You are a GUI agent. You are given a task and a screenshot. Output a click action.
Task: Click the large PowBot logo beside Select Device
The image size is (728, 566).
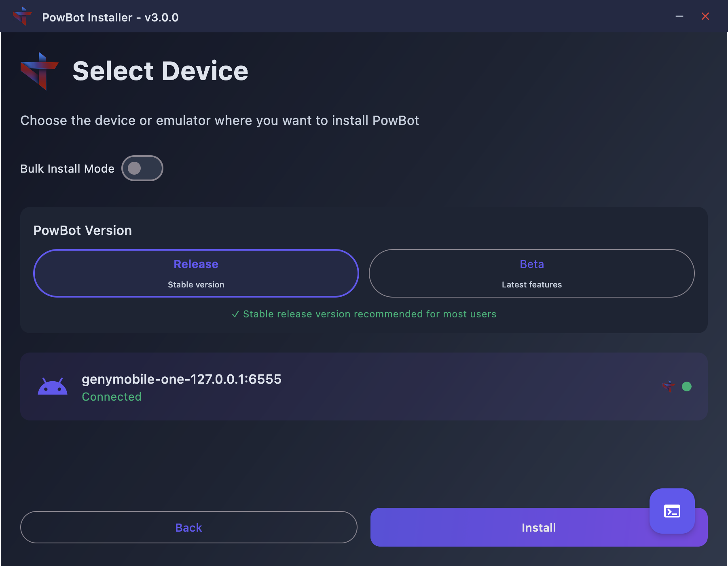(40, 71)
